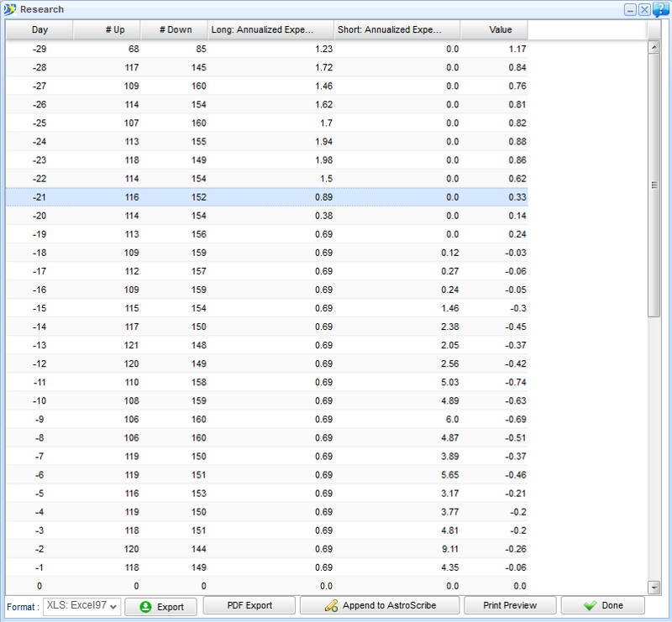672x622 pixels.
Task: Click the help question mark icon
Action: coord(661,9)
